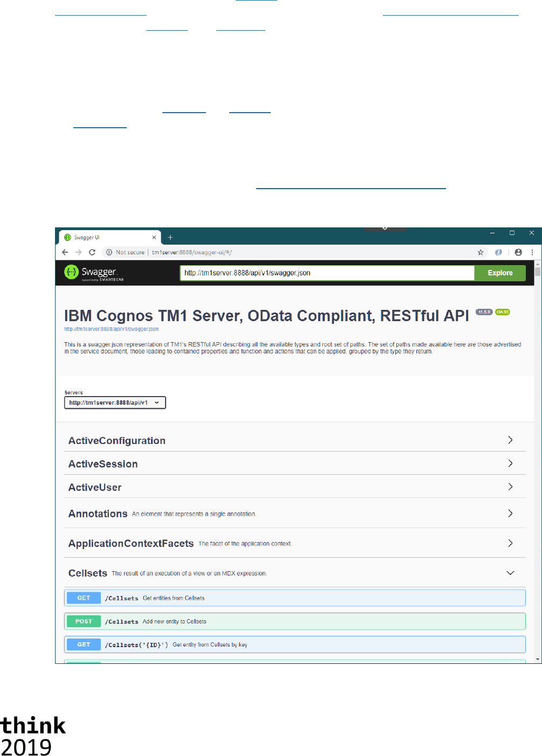Expand the ActiveUser section
Screen dimensions: 542x756
295,487
